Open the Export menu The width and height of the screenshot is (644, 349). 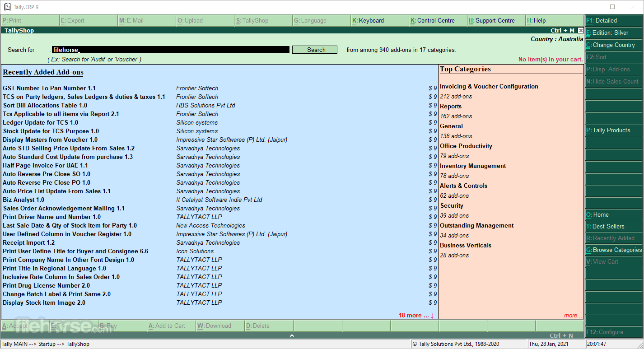[89, 21]
